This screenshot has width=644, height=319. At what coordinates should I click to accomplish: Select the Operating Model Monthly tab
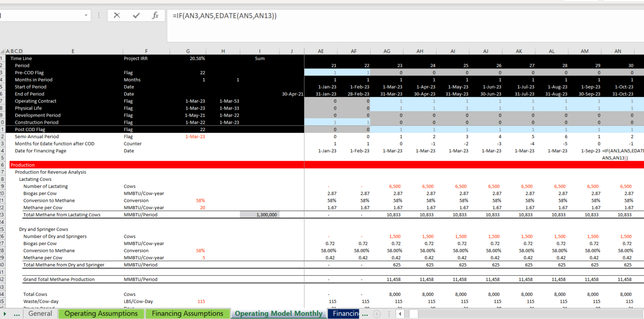click(278, 314)
